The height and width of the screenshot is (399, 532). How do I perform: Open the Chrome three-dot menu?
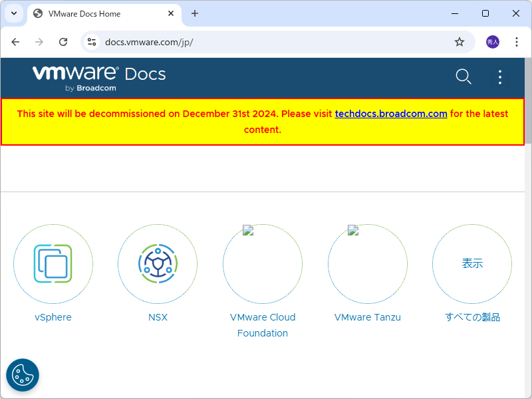pos(517,41)
